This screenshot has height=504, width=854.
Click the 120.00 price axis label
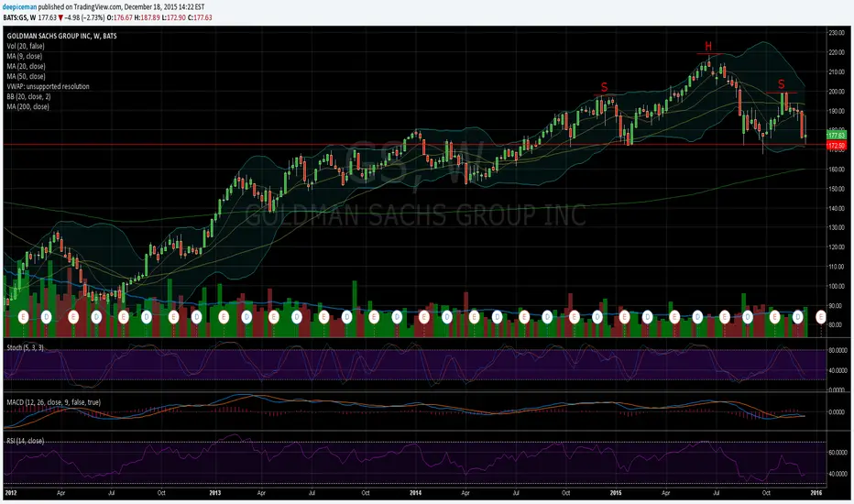point(836,247)
